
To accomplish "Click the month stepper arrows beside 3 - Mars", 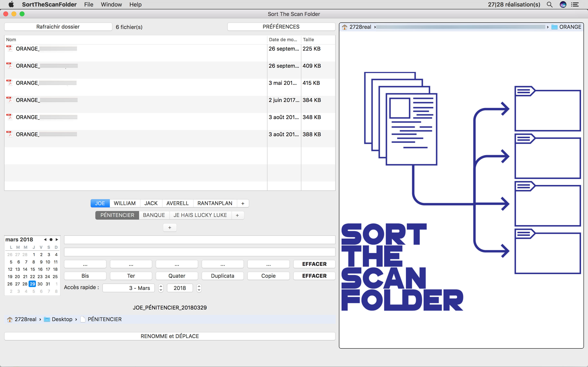I will pos(161,288).
